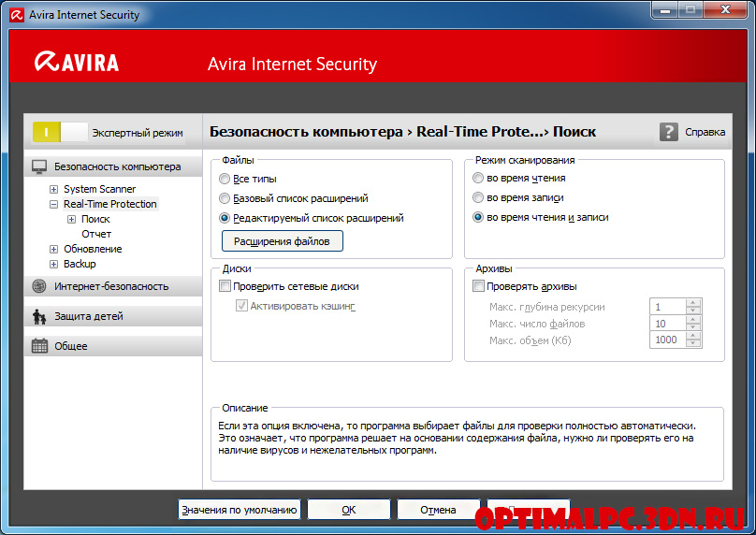Collapse the Real-Time Protection tree node

point(53,204)
